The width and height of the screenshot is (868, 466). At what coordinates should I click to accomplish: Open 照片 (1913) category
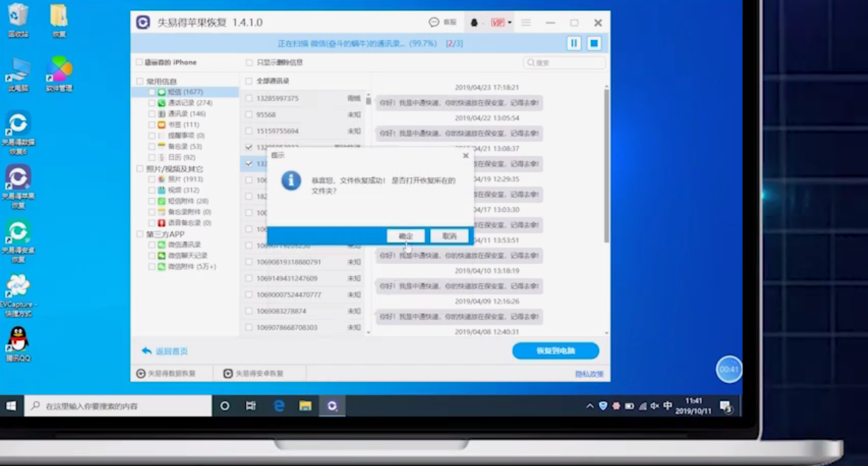click(x=185, y=179)
